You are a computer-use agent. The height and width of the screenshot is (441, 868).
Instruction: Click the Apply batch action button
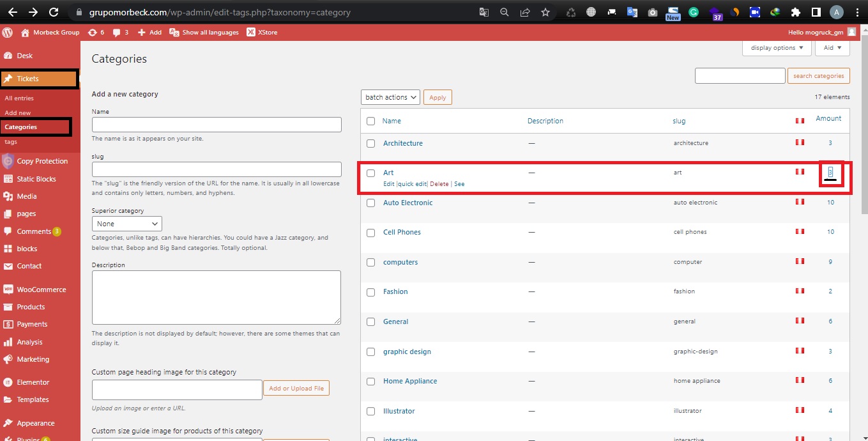(438, 97)
